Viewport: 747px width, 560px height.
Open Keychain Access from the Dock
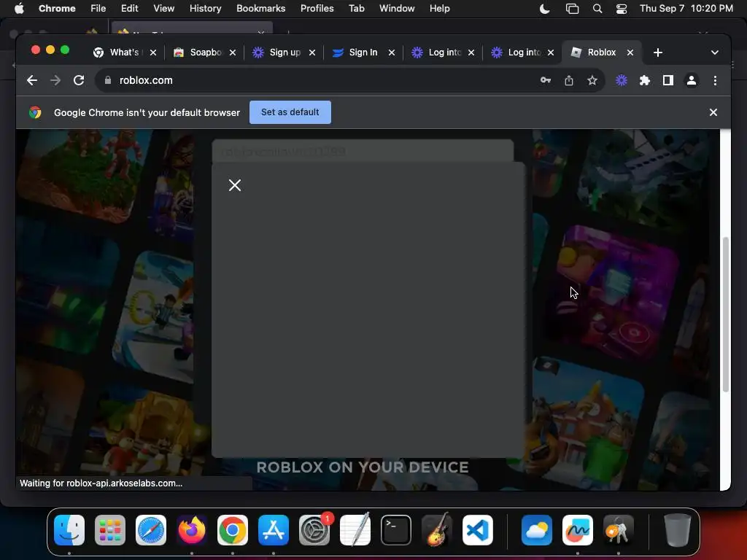[619, 530]
